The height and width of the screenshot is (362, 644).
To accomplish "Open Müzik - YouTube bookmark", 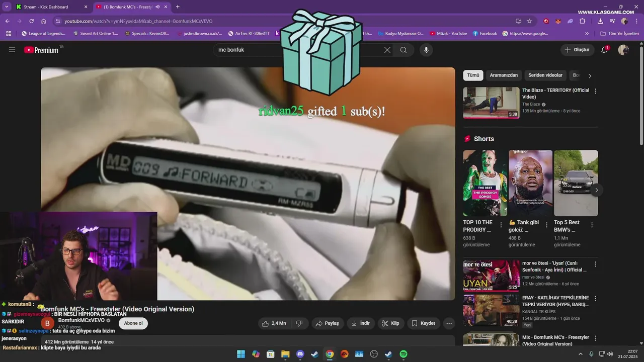I will coord(448,34).
